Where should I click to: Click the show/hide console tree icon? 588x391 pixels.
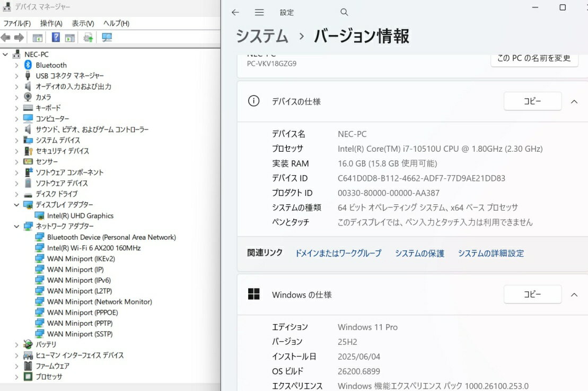click(37, 38)
